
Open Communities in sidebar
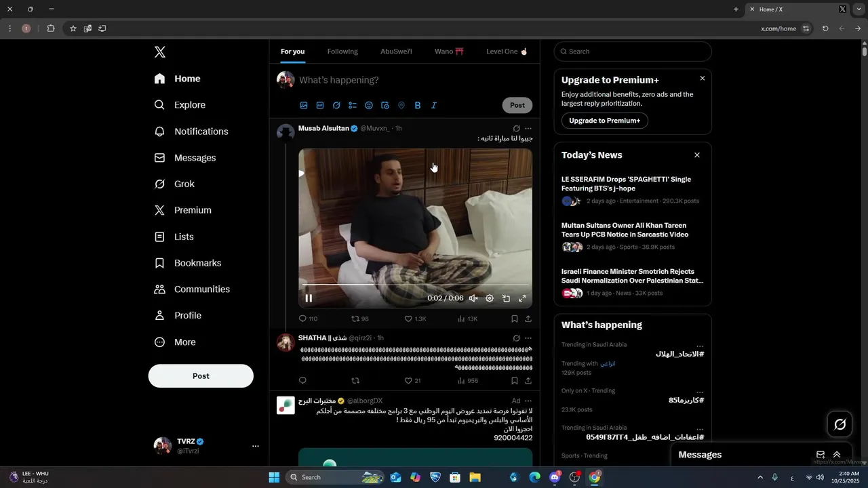[x=192, y=289]
